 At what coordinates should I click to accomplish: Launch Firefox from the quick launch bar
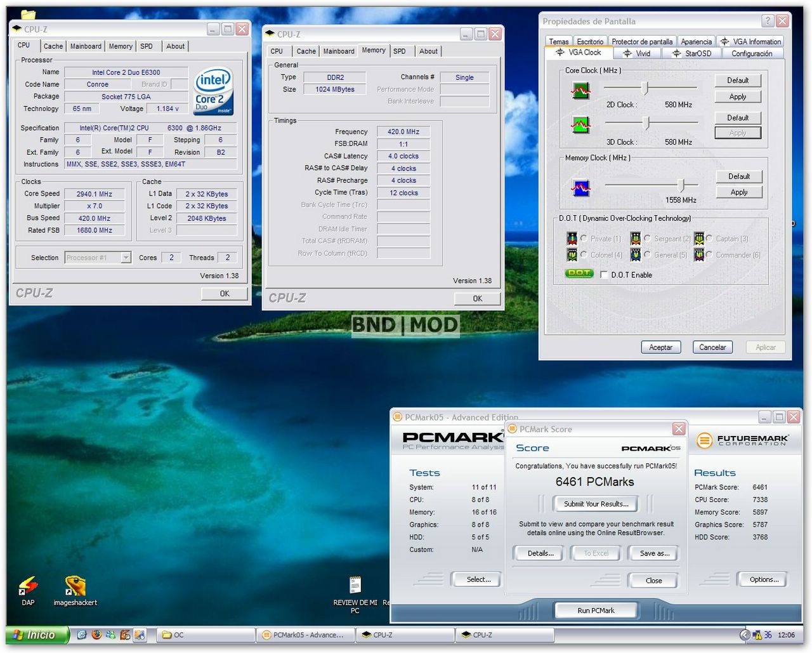(x=96, y=635)
